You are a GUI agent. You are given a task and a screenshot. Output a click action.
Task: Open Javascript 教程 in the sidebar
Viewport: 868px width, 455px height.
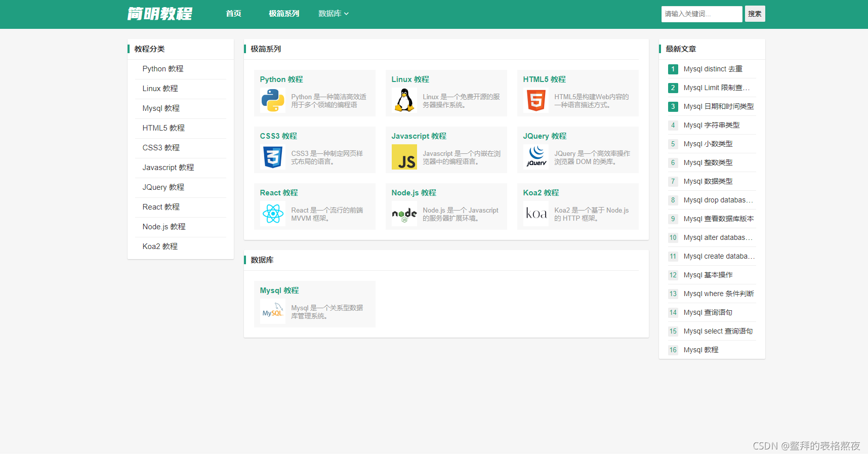point(168,168)
